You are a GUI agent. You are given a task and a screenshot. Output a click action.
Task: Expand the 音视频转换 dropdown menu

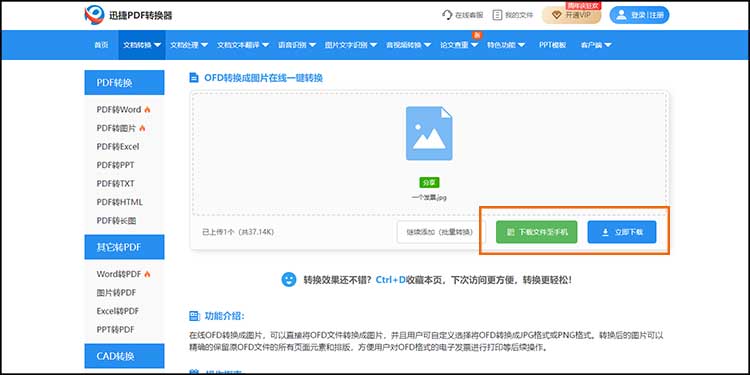[409, 45]
